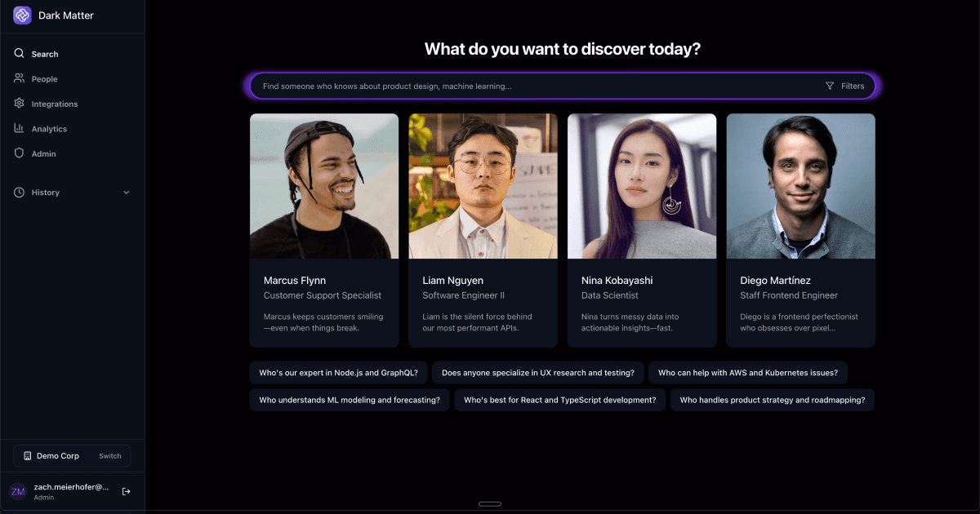Click the History clock icon

pyautogui.click(x=18, y=192)
